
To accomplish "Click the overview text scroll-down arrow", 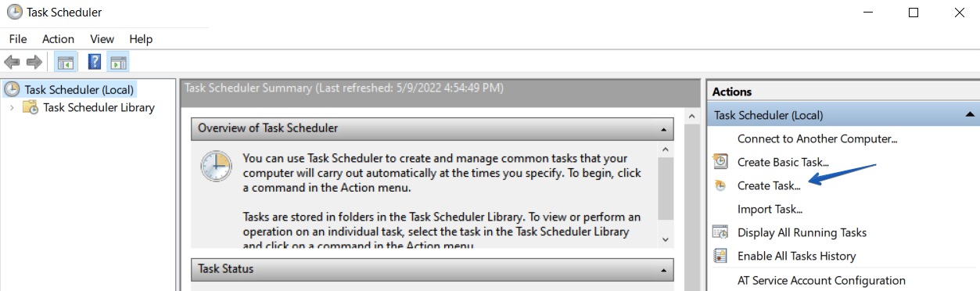I will click(x=666, y=239).
